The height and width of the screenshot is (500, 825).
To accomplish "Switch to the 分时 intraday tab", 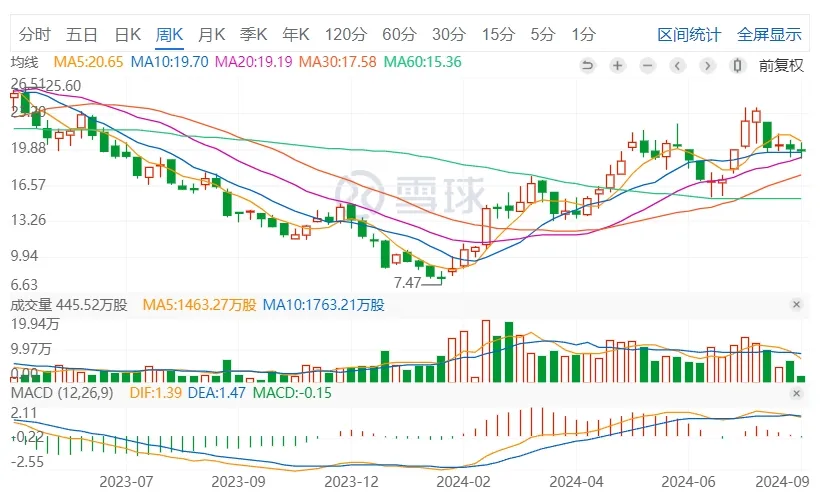I will tap(34, 34).
